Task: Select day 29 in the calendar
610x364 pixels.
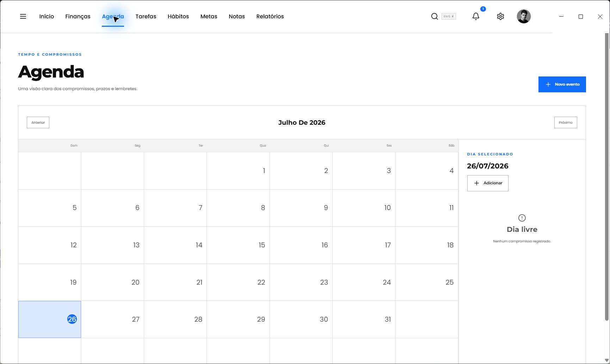Action: [x=238, y=319]
